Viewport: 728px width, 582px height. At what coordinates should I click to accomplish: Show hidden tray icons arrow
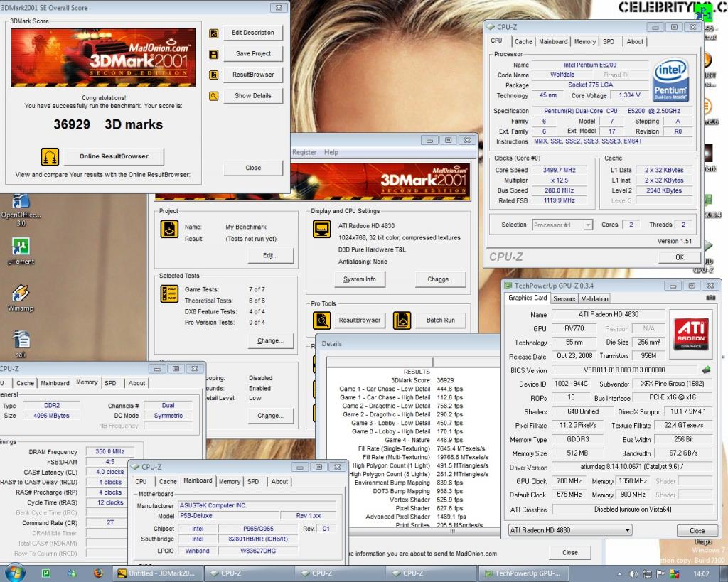pos(619,574)
